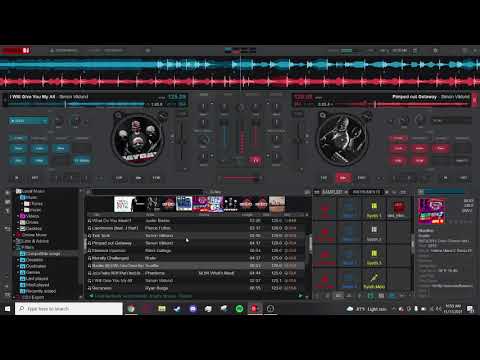This screenshot has height=360, width=480.
Task: Trigger the first blue hot cue pad on left deck
Action: (x=18, y=148)
